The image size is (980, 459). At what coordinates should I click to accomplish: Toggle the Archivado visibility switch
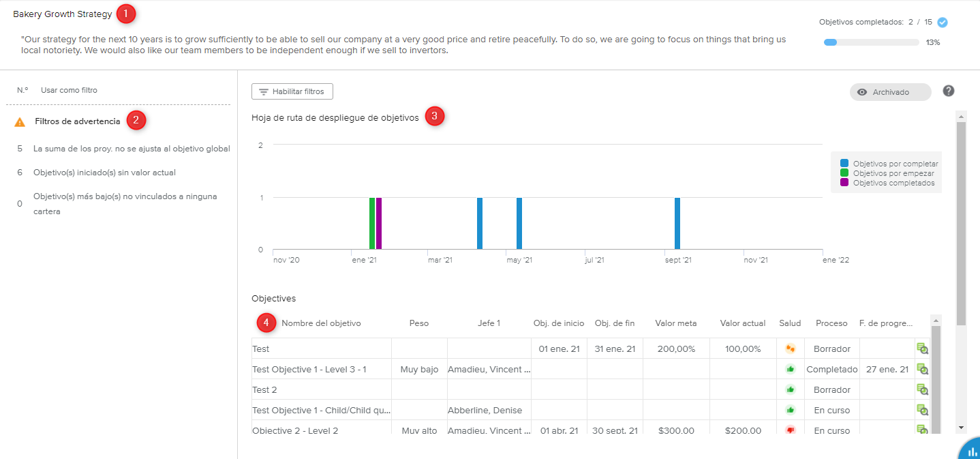(889, 92)
